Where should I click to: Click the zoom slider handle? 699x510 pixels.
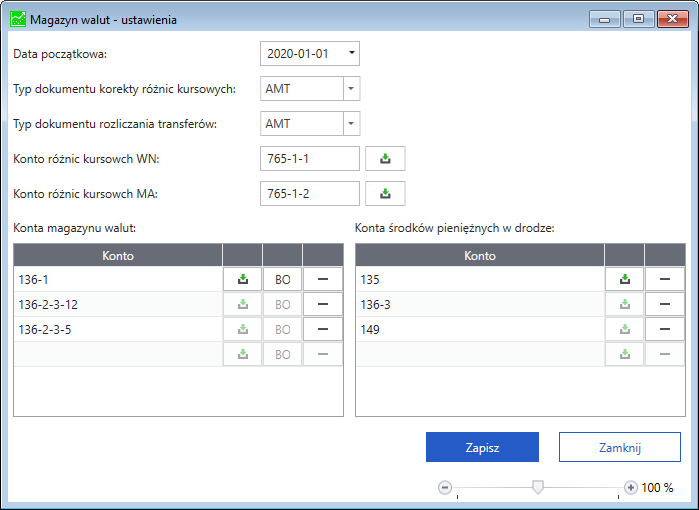(x=538, y=487)
